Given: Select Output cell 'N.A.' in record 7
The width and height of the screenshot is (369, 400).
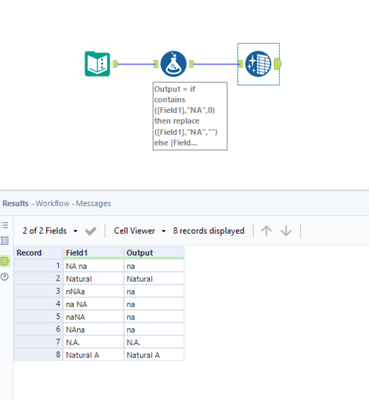Looking at the screenshot, I should point(154,342).
